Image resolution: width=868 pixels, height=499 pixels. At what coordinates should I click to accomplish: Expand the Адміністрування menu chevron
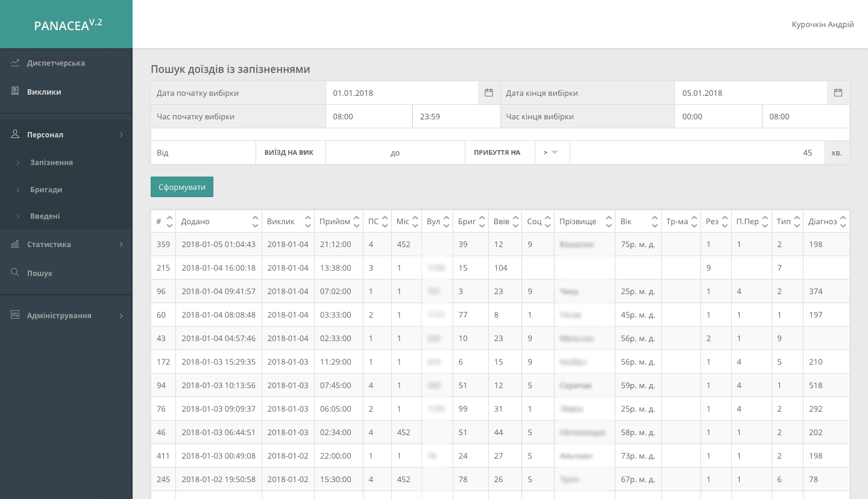click(121, 316)
